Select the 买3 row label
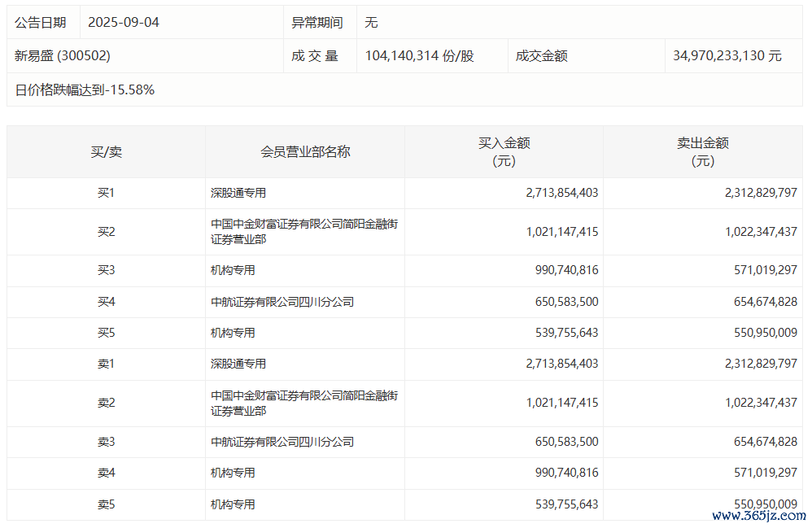Screen dimensions: 812x528 [106, 270]
